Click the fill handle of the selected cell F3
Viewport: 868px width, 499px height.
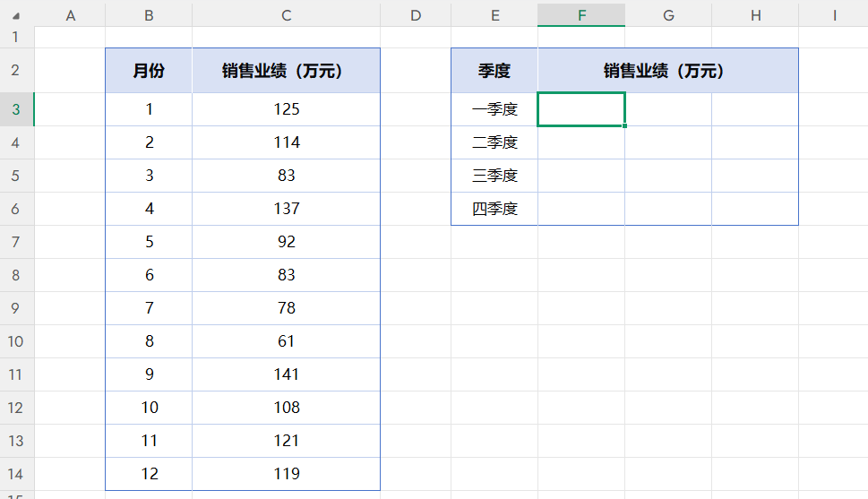625,126
